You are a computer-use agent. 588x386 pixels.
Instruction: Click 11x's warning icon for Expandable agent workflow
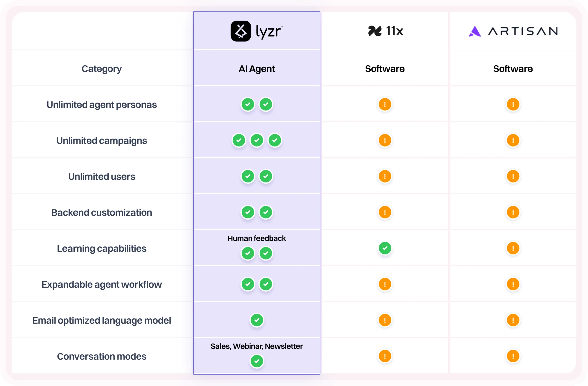(385, 284)
